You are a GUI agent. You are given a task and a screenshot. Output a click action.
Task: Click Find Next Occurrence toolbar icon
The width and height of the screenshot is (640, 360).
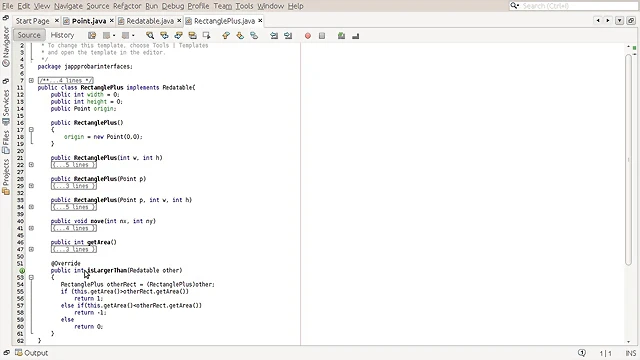click(178, 36)
